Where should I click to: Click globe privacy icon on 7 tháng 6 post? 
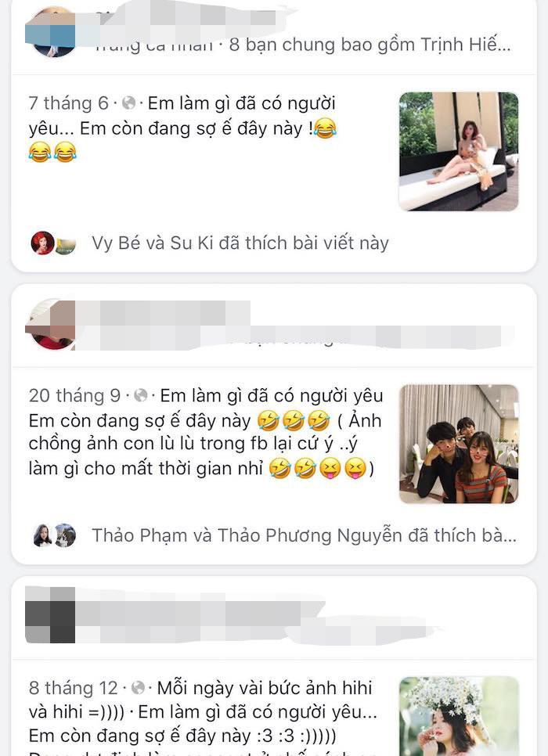point(129,103)
